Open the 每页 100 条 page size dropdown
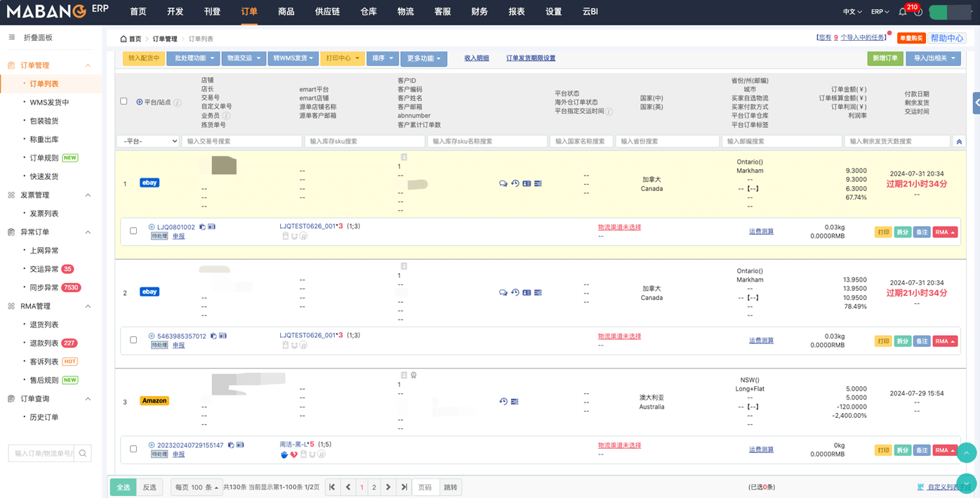The width and height of the screenshot is (980, 498). click(197, 487)
